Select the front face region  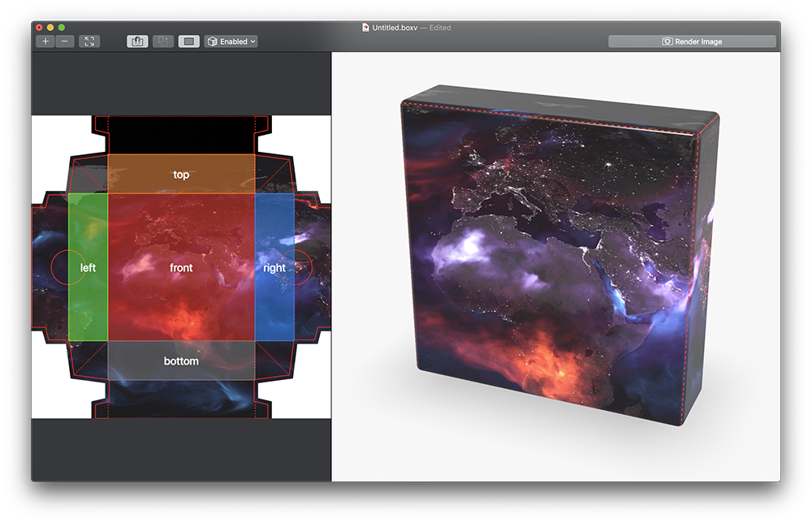[181, 267]
